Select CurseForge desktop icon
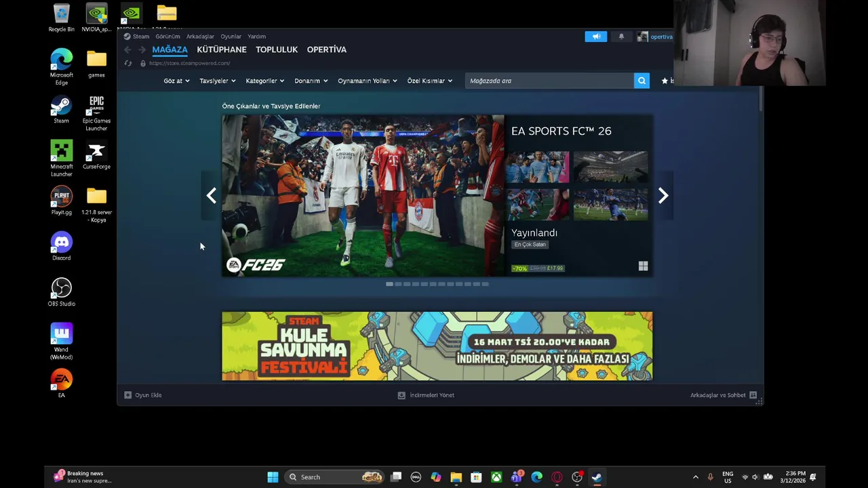The width and height of the screenshot is (868, 488). pyautogui.click(x=96, y=155)
